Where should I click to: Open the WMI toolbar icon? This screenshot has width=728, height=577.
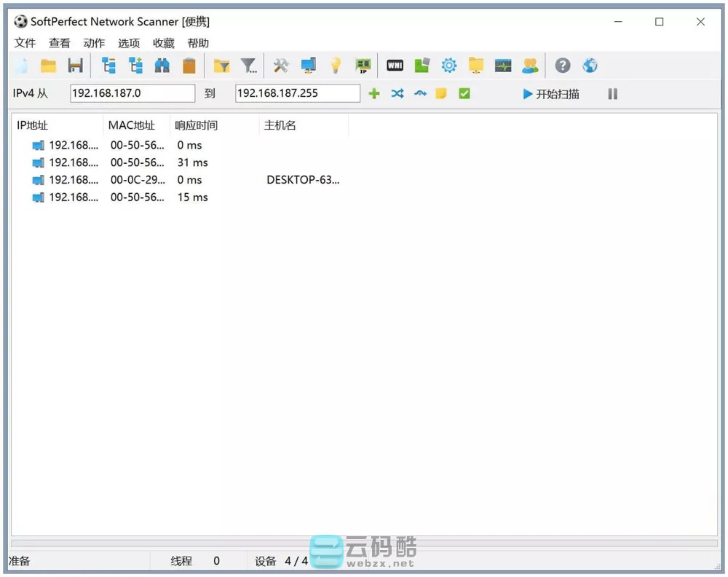[x=395, y=66]
